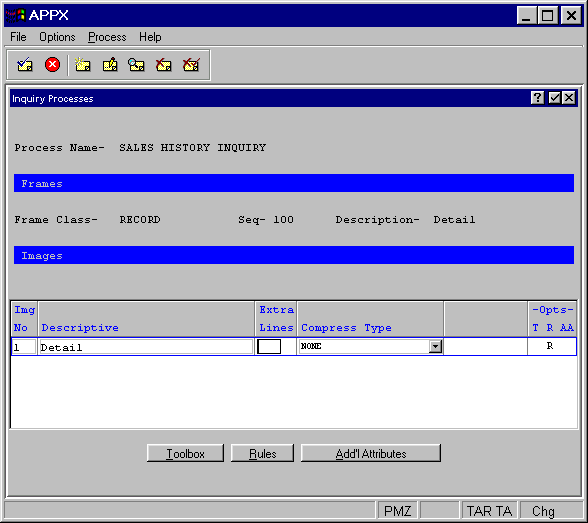
Task: Click the delete-all crossed envelope toolbar icon
Action: point(191,65)
